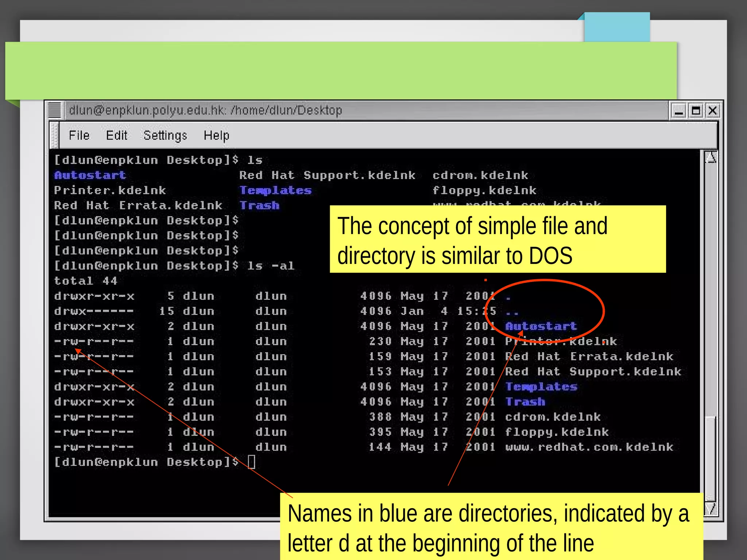This screenshot has width=747, height=560.
Task: Click the 'total 44' line
Action: tap(86, 281)
